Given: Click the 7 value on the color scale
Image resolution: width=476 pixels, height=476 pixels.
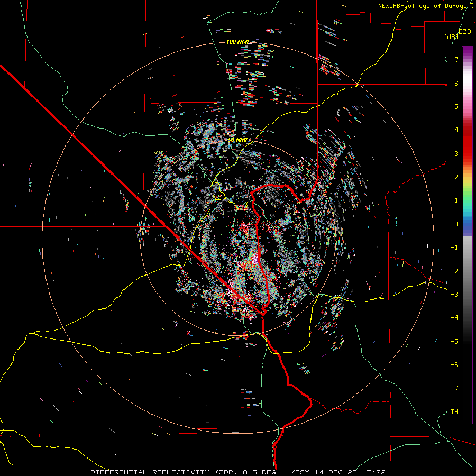Looking at the screenshot, I should (456, 59).
